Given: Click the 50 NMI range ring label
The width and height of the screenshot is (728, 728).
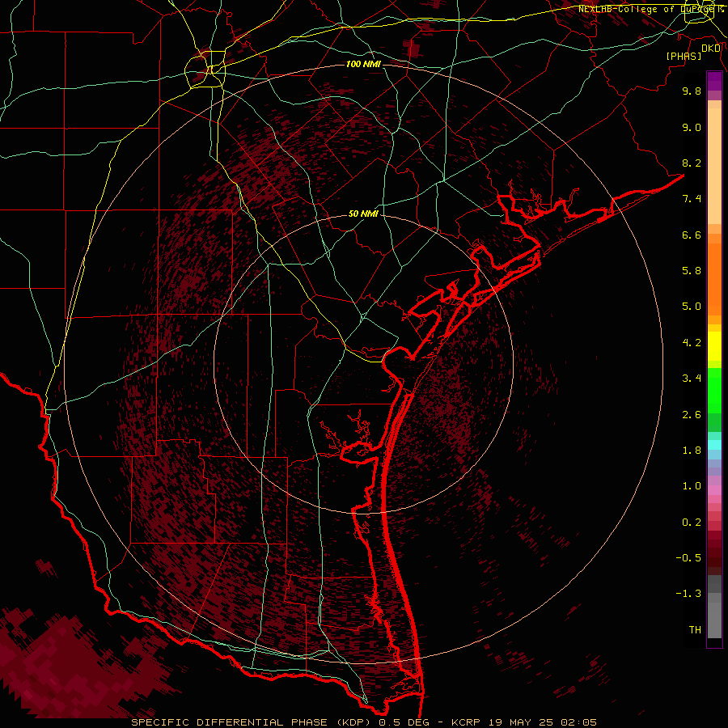Looking at the screenshot, I should pyautogui.click(x=363, y=214).
